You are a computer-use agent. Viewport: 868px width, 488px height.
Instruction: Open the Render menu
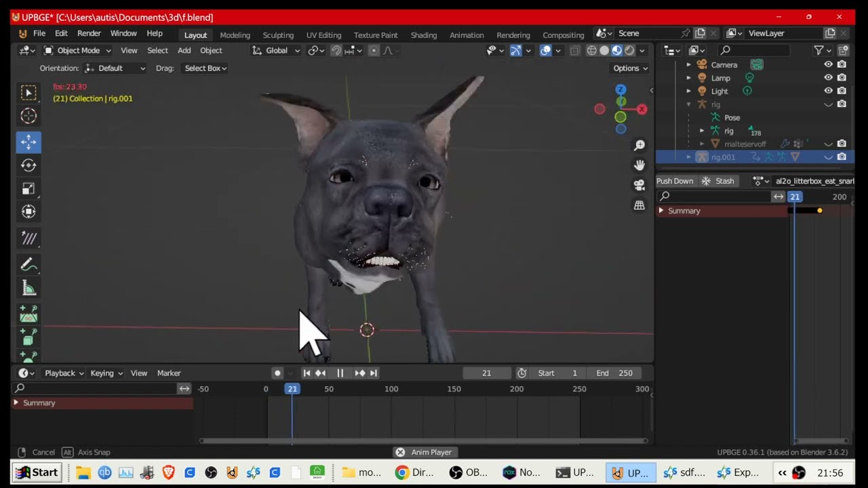point(89,33)
